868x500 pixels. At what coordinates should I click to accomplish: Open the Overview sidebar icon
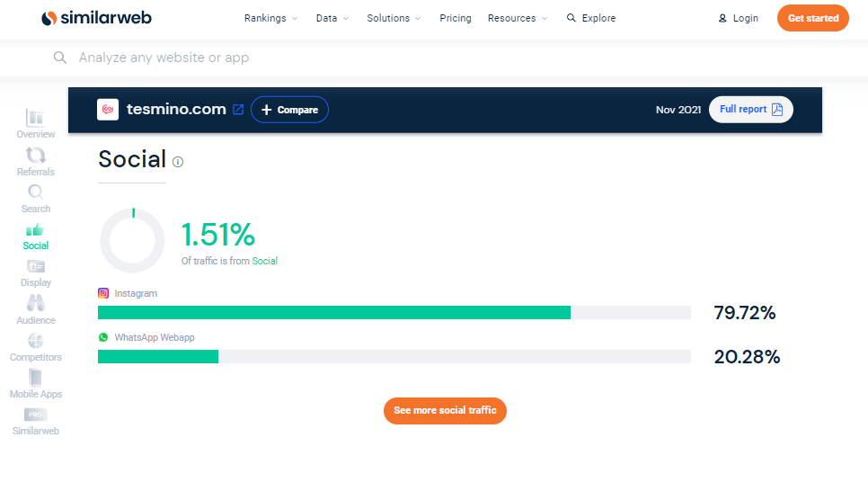[35, 118]
